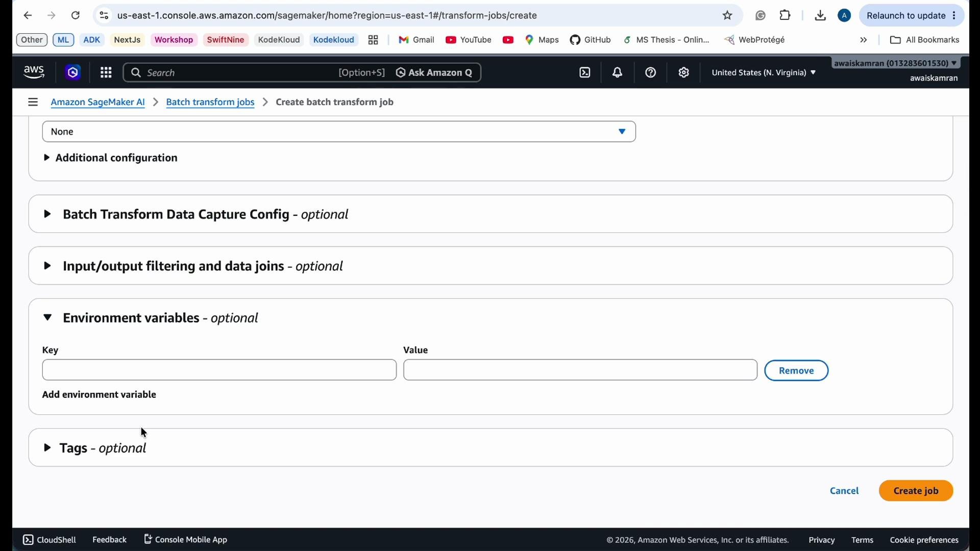The height and width of the screenshot is (551, 980).
Task: Expand Additional configuration section
Action: [111, 159]
